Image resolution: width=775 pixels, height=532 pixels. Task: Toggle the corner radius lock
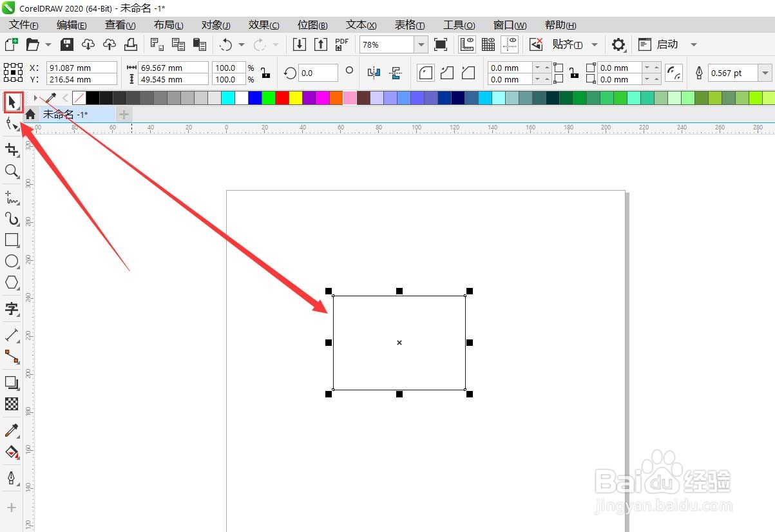pos(573,73)
